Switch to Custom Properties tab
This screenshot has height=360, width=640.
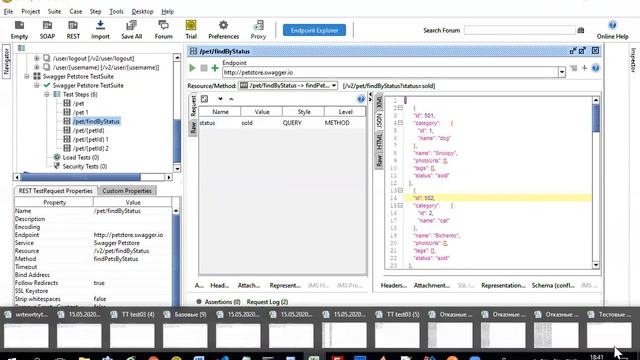[x=127, y=191]
